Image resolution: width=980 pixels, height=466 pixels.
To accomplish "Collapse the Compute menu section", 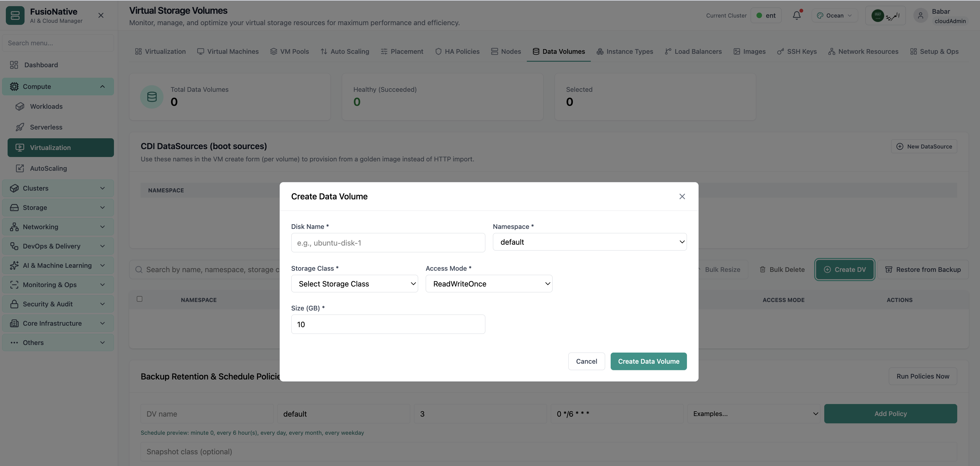I will 58,87.
